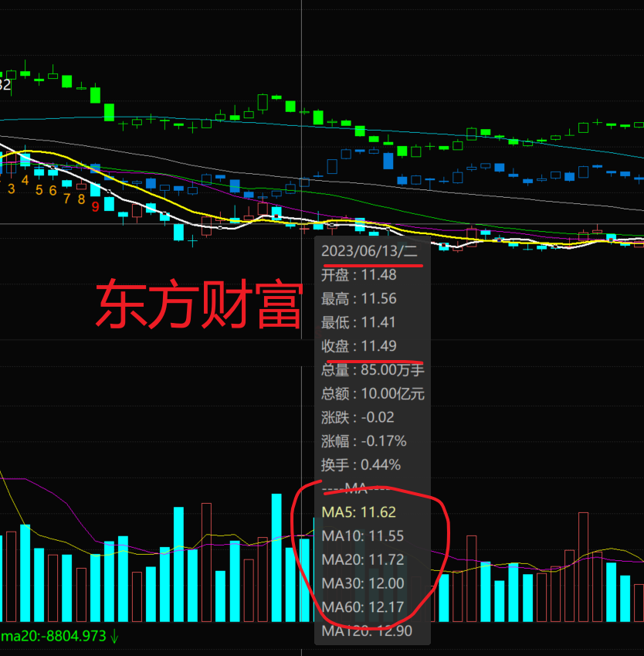
Task: Click the MA60: 12.17 value in tooltip
Action: click(x=362, y=607)
